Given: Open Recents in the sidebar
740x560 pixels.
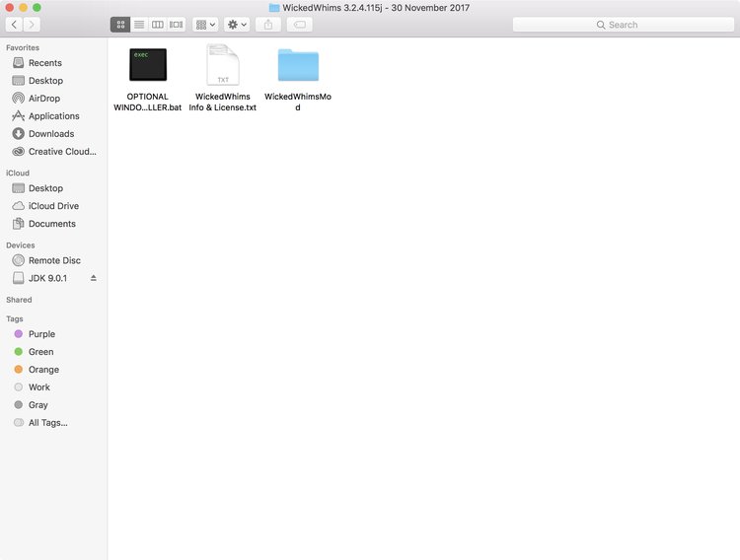Looking at the screenshot, I should pyautogui.click(x=53, y=63).
